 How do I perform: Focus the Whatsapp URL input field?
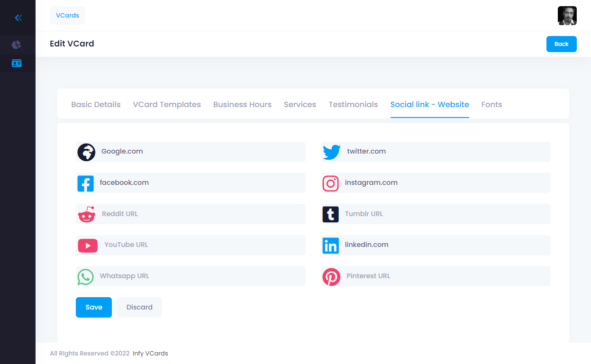tap(199, 276)
